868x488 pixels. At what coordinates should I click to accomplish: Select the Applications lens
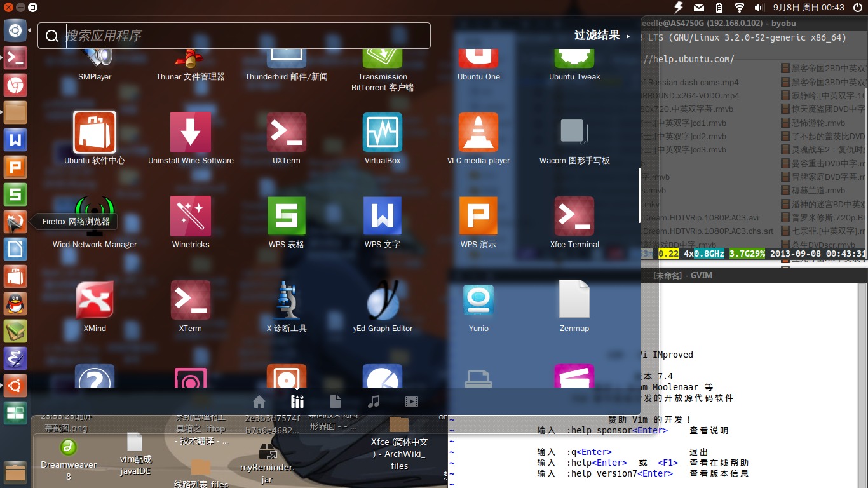click(x=297, y=402)
